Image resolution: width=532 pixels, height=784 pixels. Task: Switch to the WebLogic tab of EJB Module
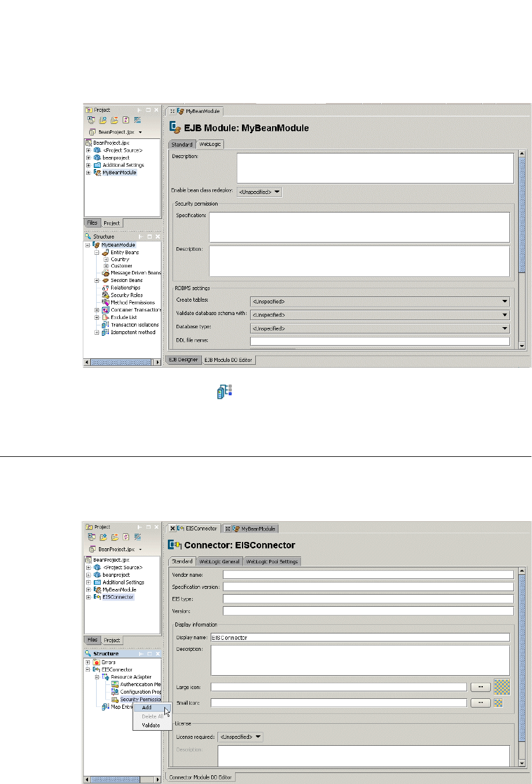click(x=210, y=144)
